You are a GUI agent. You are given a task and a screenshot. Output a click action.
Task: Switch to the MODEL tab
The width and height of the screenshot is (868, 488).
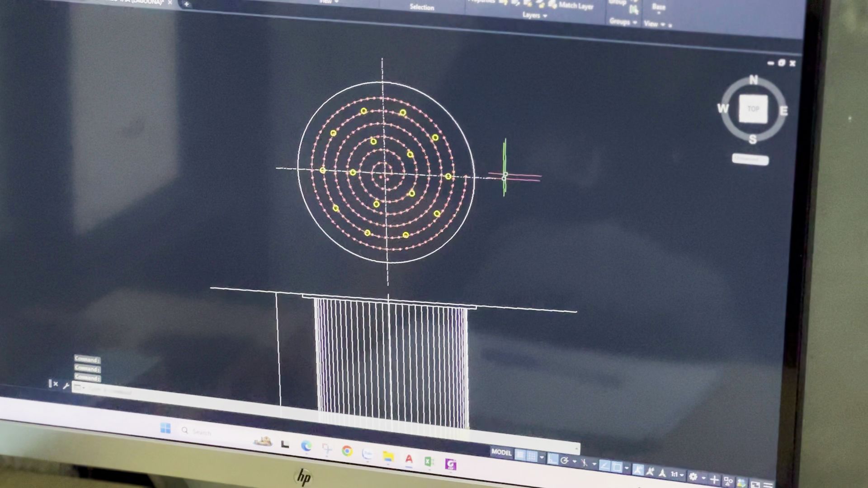pyautogui.click(x=501, y=452)
